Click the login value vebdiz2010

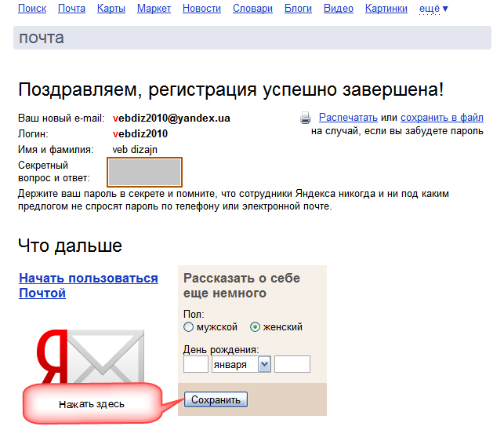click(x=140, y=133)
